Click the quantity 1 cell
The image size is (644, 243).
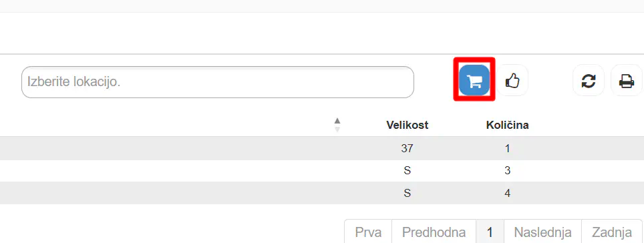point(507,148)
